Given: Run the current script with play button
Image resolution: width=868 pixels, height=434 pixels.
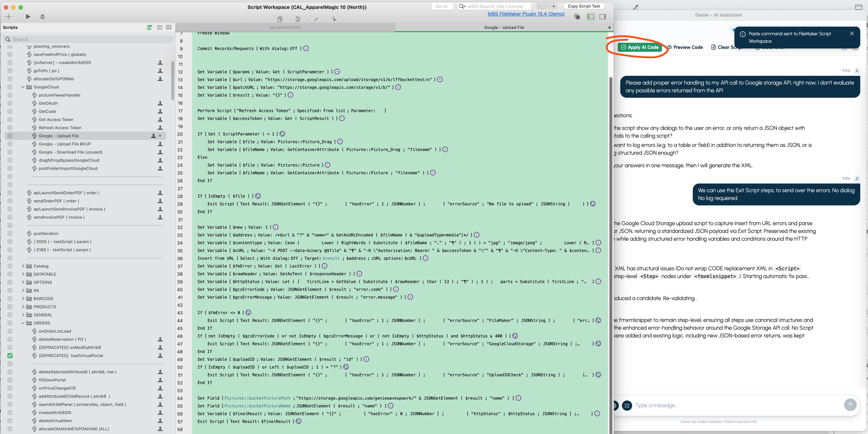Looking at the screenshot, I should click(x=28, y=17).
